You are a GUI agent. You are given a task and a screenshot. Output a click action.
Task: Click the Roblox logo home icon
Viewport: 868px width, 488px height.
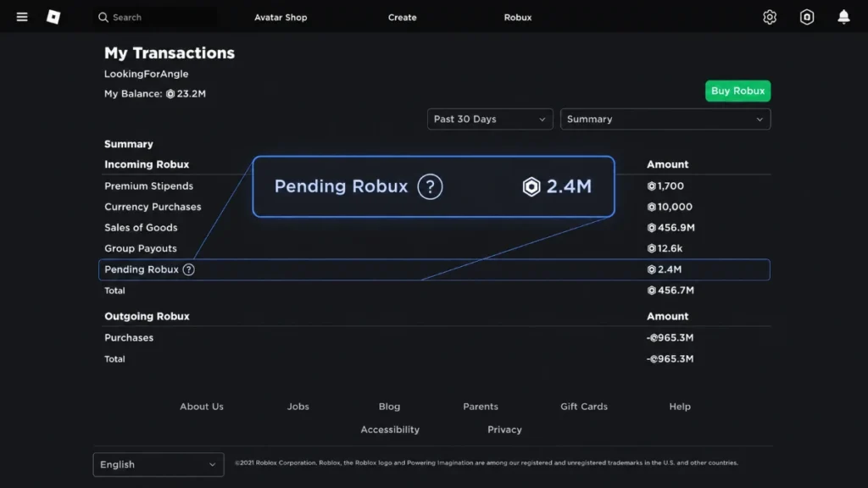click(53, 17)
